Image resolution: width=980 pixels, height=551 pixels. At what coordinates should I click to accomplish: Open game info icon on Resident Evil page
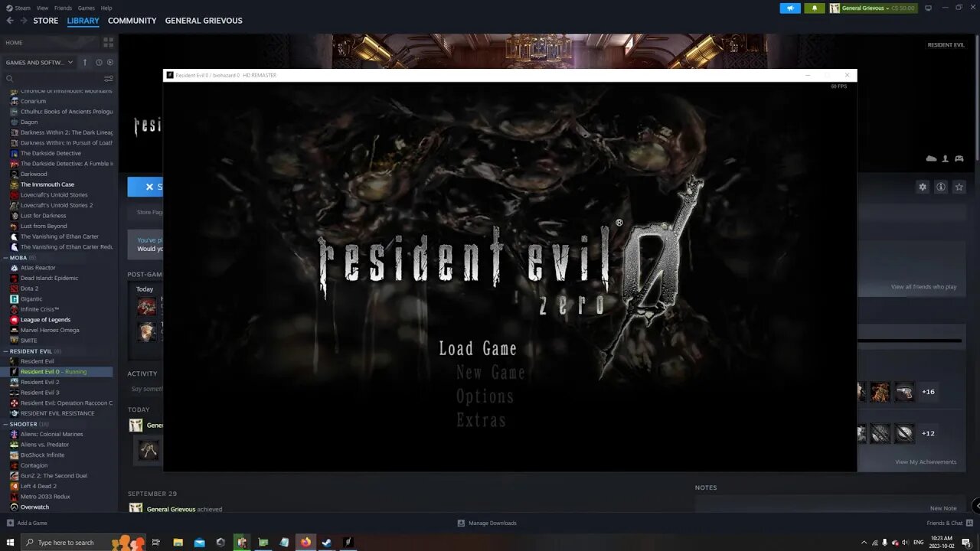(x=941, y=187)
